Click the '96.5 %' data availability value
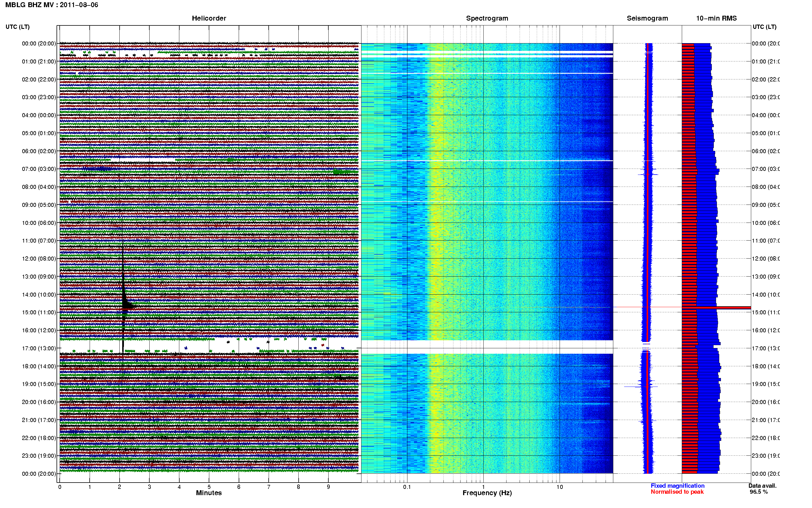This screenshot has width=812, height=508. click(x=759, y=492)
